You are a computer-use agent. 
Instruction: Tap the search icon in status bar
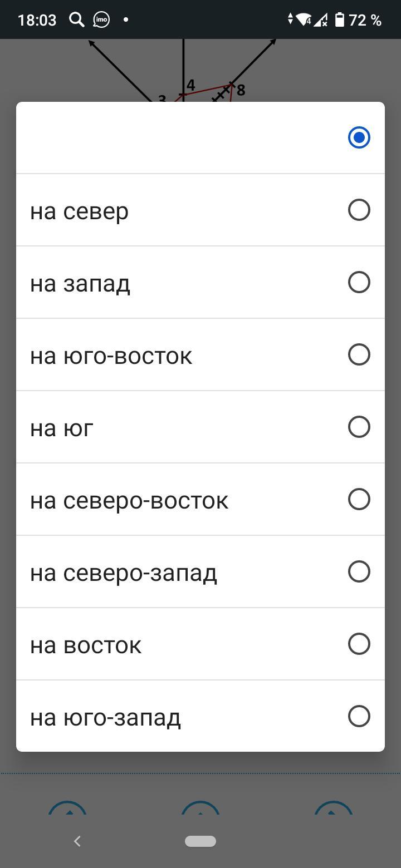click(x=76, y=20)
